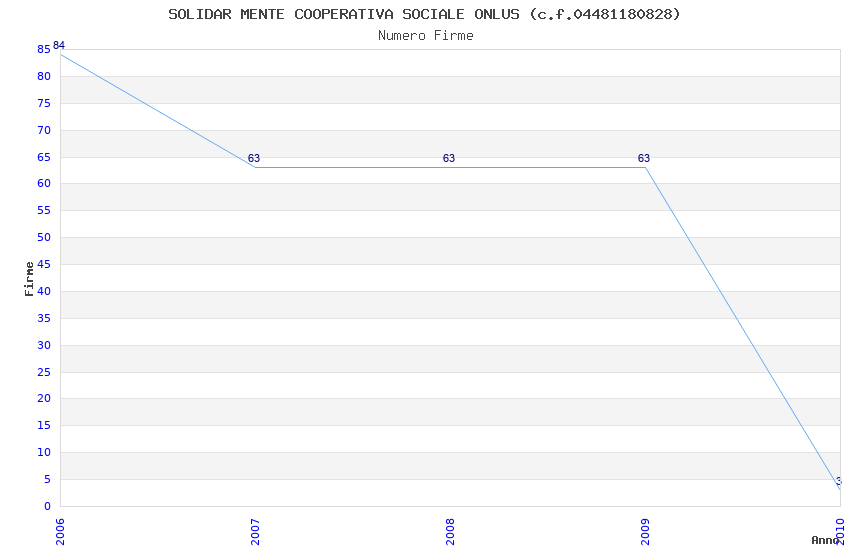Click the 10 y-axis tick label
Viewport: 850px width, 550px height.
[x=44, y=452]
